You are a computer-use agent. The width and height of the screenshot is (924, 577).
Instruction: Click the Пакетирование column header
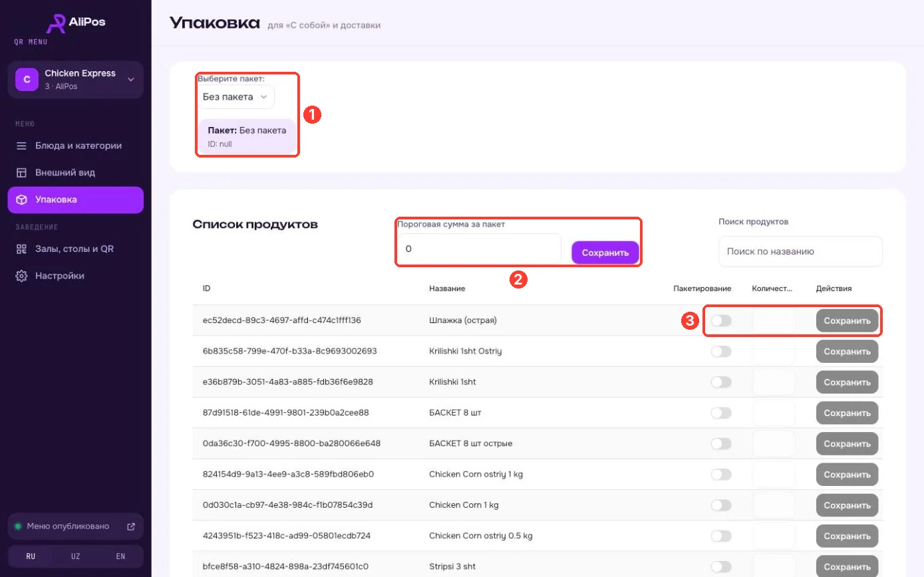click(702, 288)
